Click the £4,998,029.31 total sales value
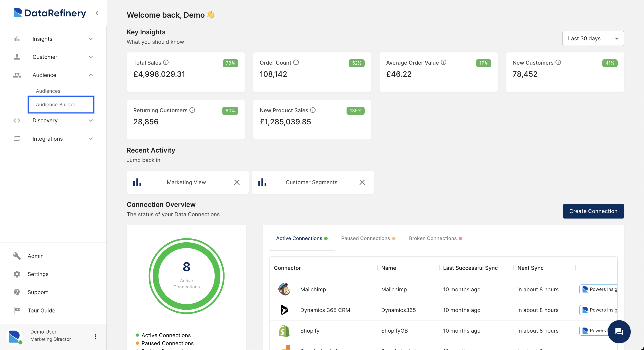Viewport: 644px width, 350px height. pyautogui.click(x=159, y=74)
